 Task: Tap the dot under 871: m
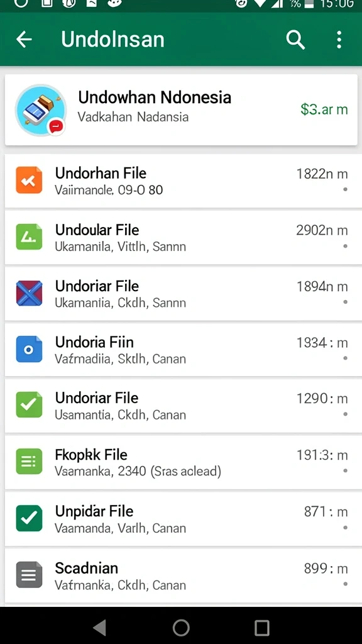tap(345, 528)
